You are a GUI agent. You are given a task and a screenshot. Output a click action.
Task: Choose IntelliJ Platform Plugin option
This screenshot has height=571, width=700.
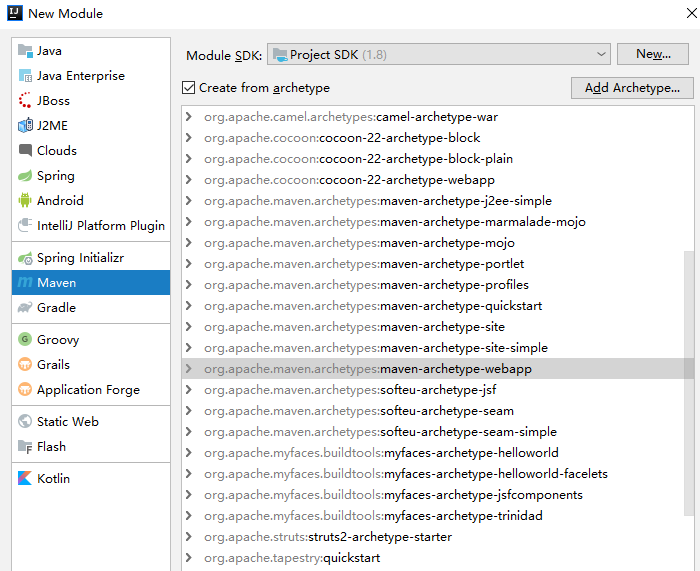(100, 226)
